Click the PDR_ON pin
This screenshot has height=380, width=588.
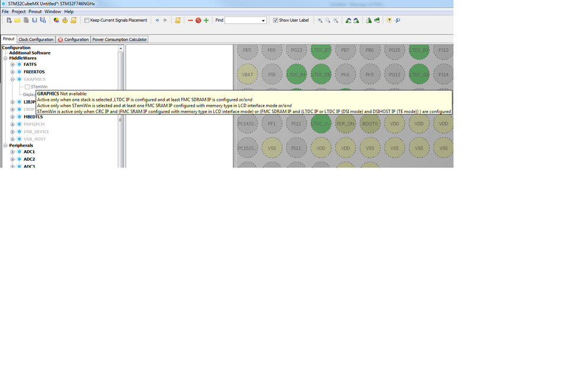[345, 123]
